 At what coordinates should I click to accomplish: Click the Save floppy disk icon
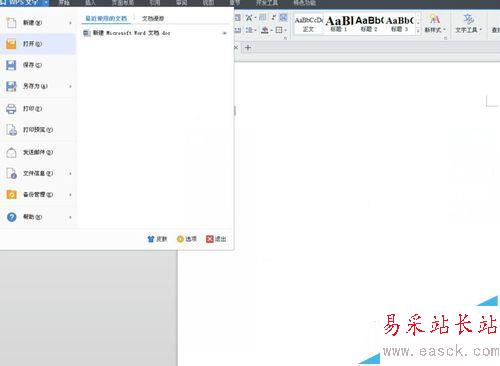[x=11, y=65]
